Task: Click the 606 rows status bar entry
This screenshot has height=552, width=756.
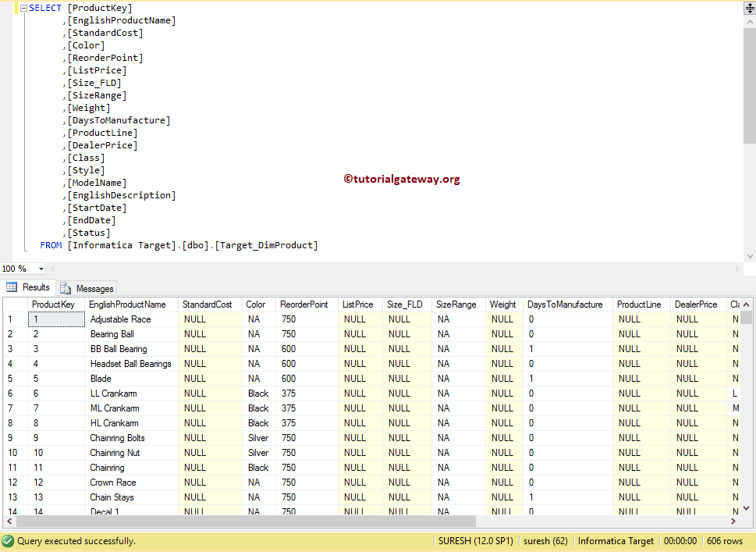Action: pyautogui.click(x=725, y=541)
